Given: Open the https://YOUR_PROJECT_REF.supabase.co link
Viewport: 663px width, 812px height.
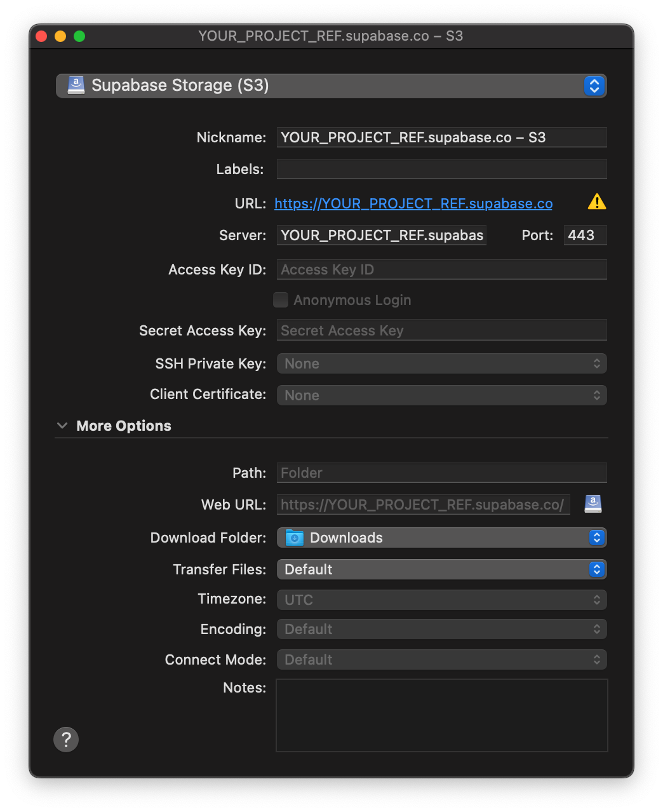Looking at the screenshot, I should pyautogui.click(x=413, y=203).
